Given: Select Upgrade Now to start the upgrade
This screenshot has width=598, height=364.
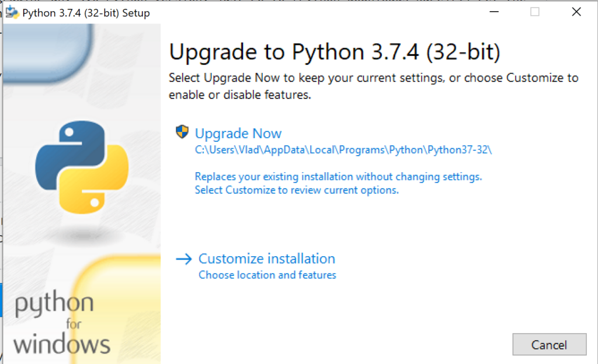Looking at the screenshot, I should click(238, 133).
